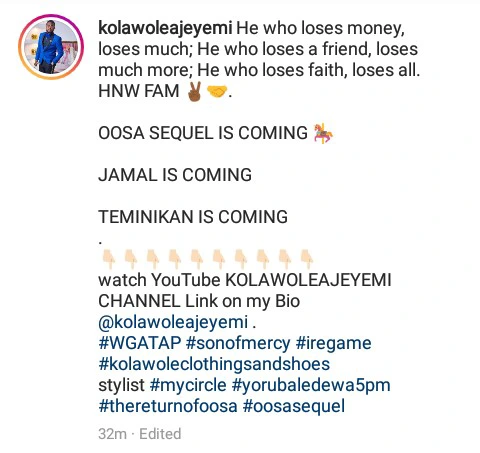
Task: Open the #sonofmercy hashtag
Action: (x=238, y=343)
